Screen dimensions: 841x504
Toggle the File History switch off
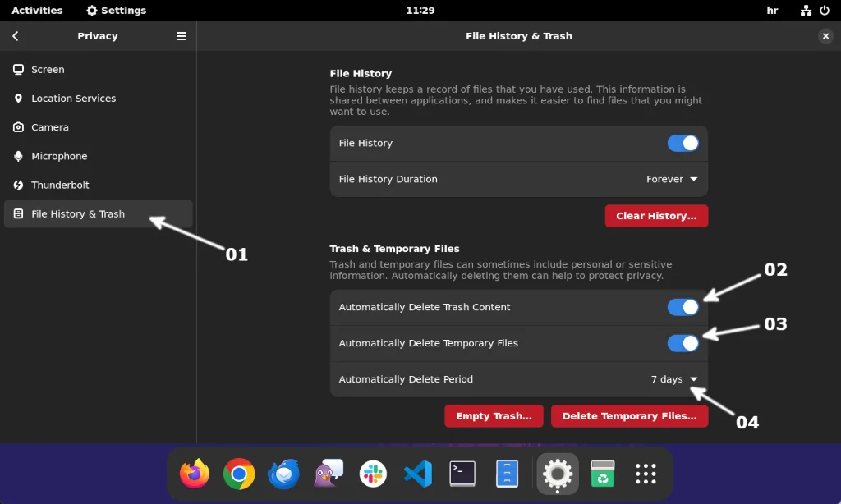point(683,143)
